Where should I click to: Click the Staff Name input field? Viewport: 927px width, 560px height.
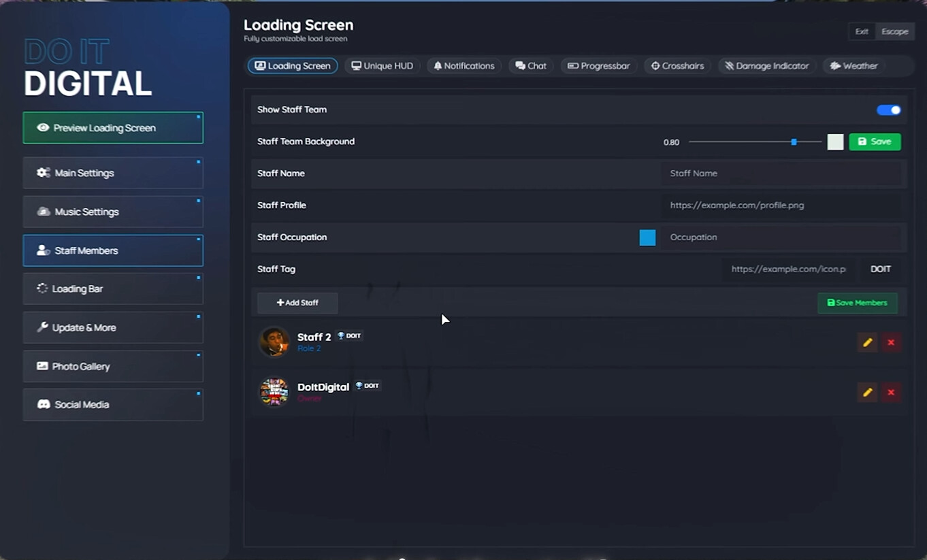pos(781,174)
